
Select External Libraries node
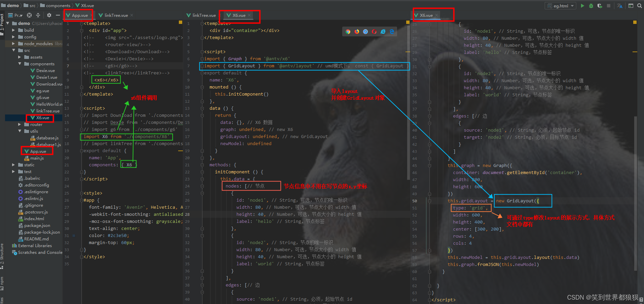point(35,245)
